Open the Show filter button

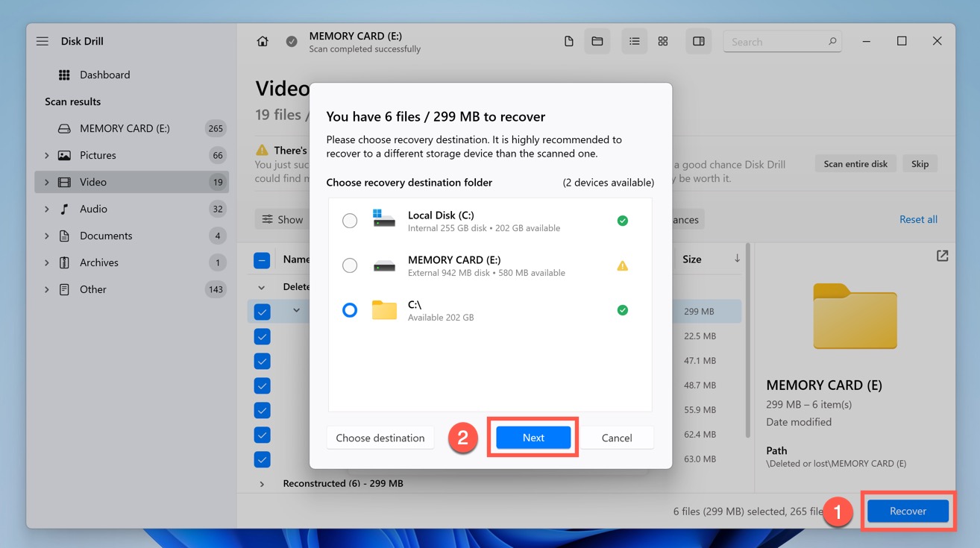point(281,219)
